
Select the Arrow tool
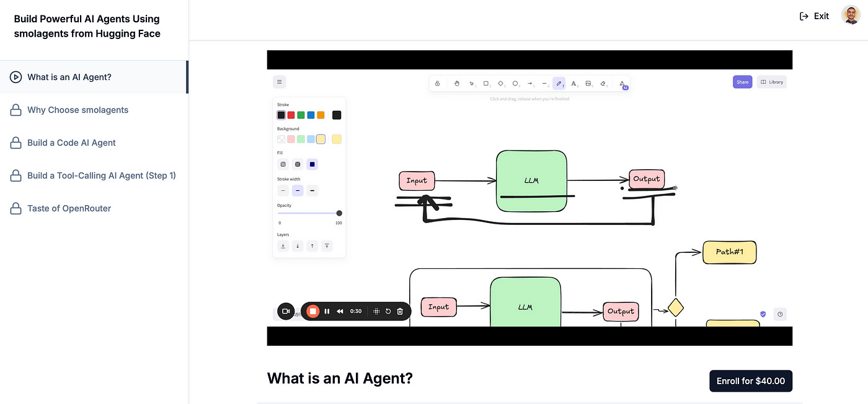click(x=530, y=83)
